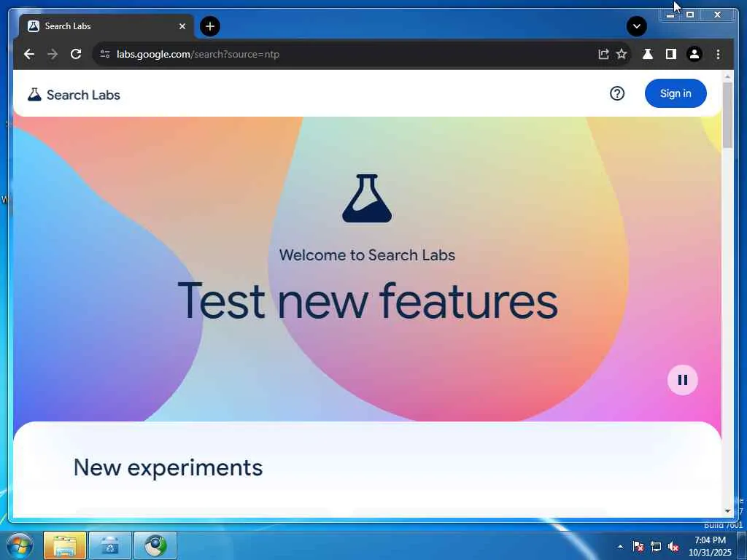Open a new tab with plus button
747x560 pixels.
[x=210, y=26]
